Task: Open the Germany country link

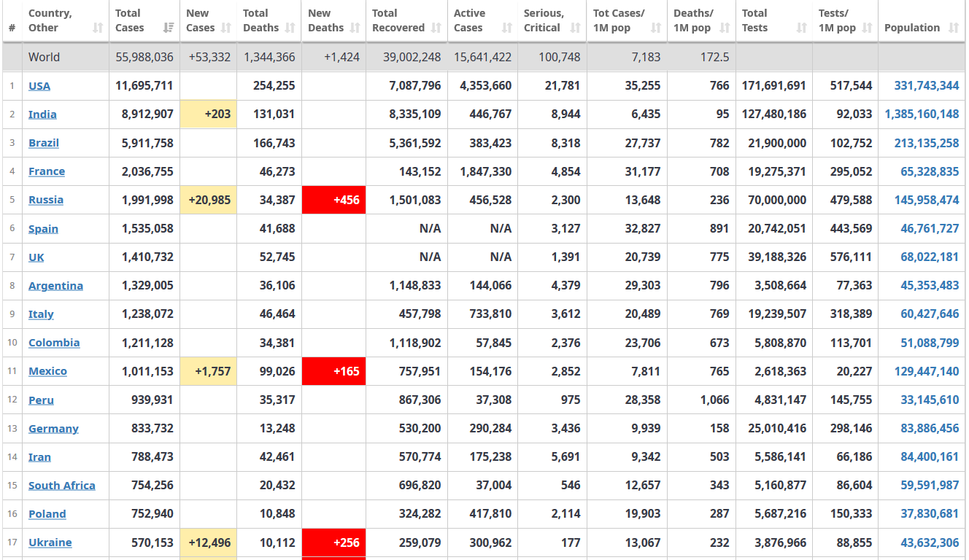Action: [x=53, y=429]
